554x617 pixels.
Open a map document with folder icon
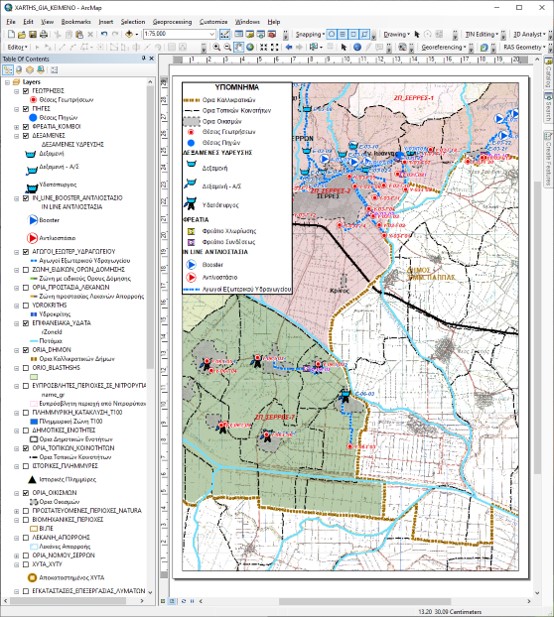click(x=22, y=35)
